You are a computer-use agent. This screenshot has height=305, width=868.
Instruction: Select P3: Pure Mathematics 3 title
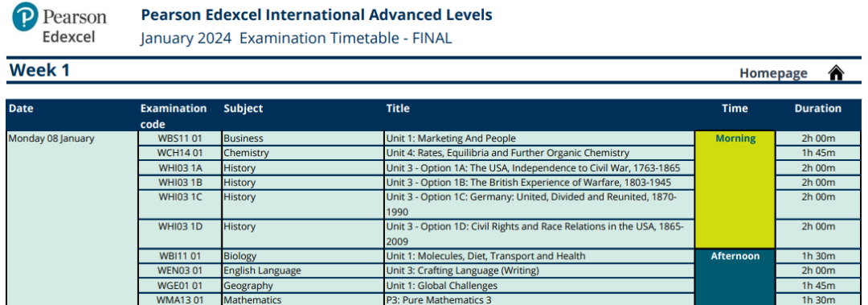click(439, 300)
